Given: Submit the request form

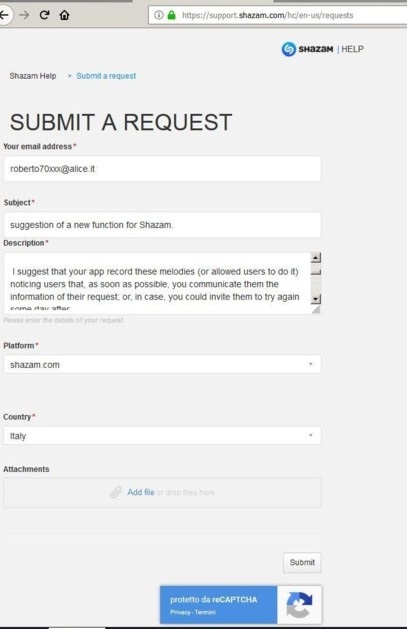Looking at the screenshot, I should coord(302,562).
